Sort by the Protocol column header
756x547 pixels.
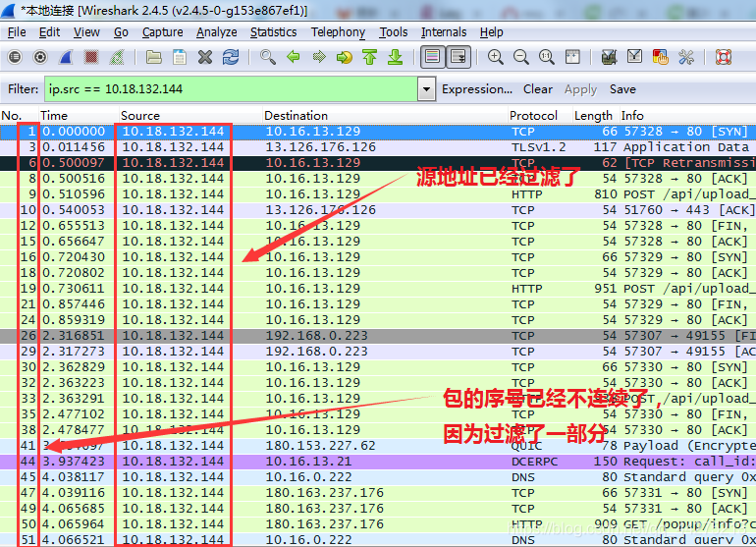540,116
